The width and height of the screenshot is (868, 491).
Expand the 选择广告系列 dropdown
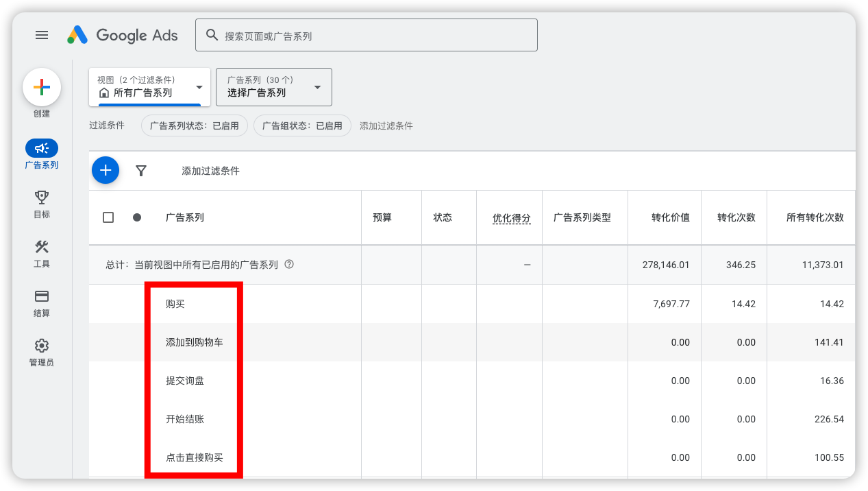point(274,87)
